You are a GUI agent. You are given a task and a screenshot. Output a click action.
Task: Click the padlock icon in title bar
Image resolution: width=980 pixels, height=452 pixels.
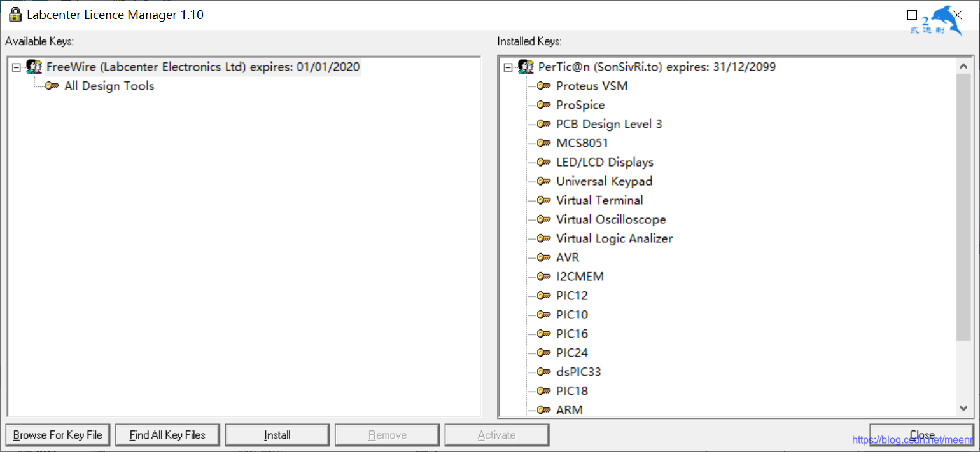15,15
